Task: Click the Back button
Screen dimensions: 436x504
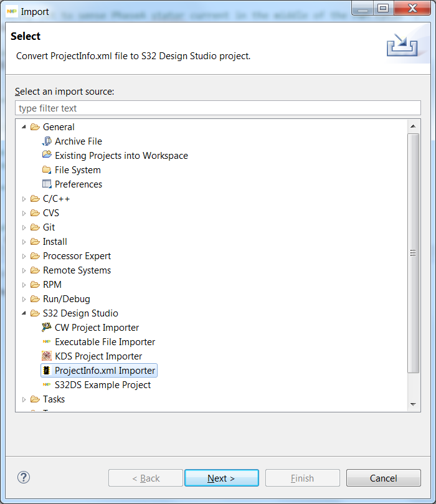Action: click(x=146, y=478)
